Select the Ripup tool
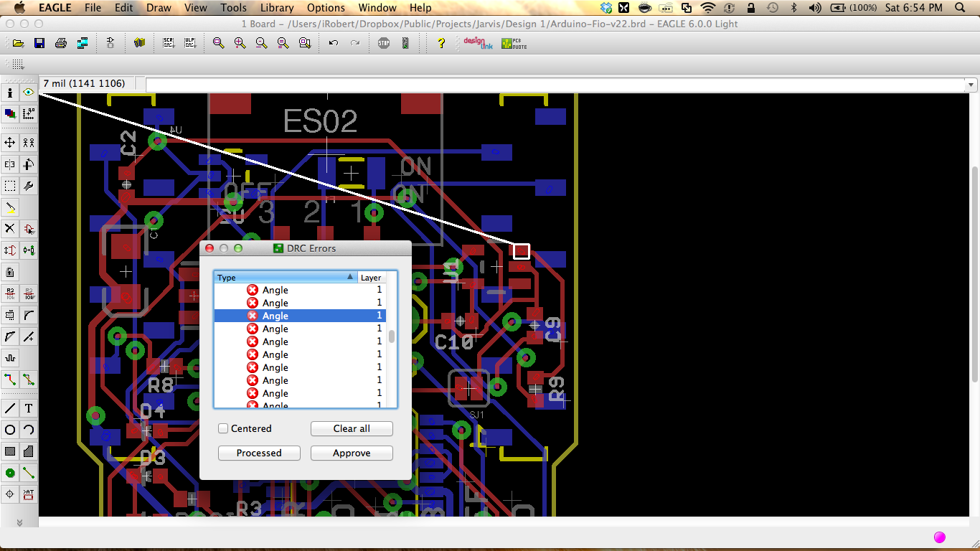This screenshot has height=551, width=980. pyautogui.click(x=29, y=380)
